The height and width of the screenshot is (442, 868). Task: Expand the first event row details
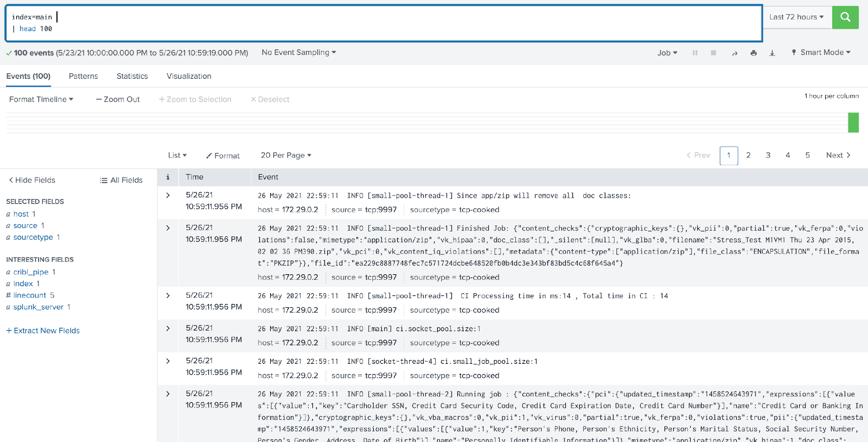click(168, 195)
